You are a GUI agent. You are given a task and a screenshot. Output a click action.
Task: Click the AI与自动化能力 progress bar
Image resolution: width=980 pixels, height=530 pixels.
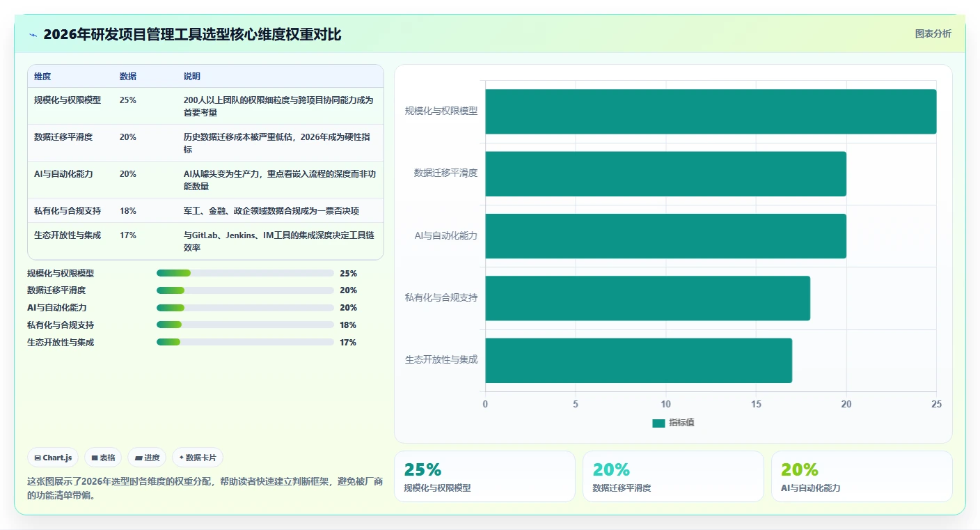[245, 308]
